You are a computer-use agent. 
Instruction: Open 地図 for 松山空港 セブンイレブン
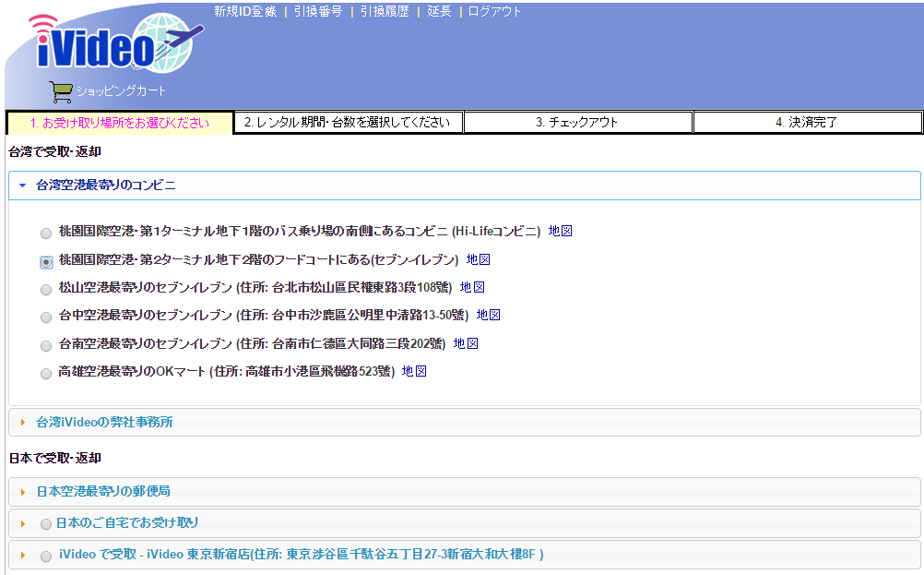point(472,287)
